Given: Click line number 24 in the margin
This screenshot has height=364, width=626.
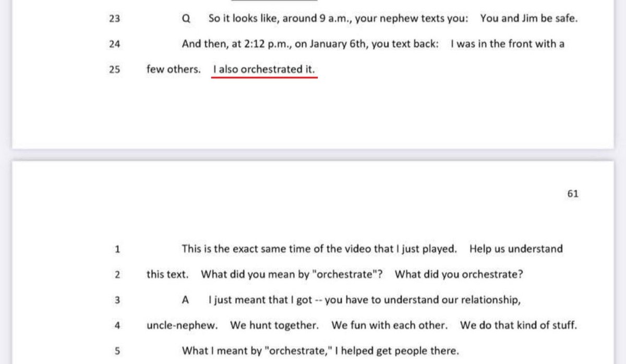Looking at the screenshot, I should 115,44.
